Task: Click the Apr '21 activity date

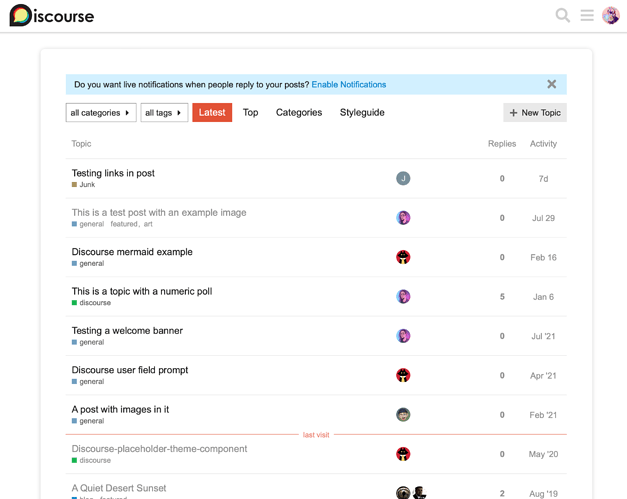Action: tap(543, 376)
